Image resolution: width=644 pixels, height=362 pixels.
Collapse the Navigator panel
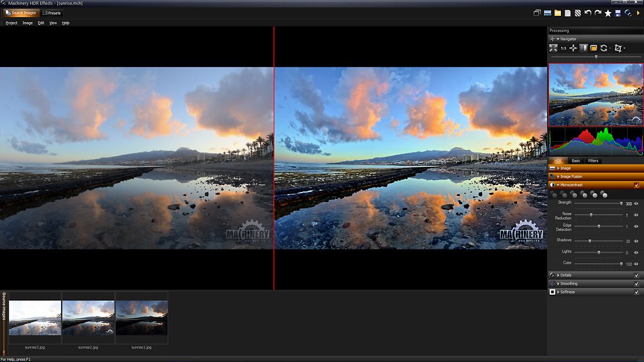pos(557,39)
